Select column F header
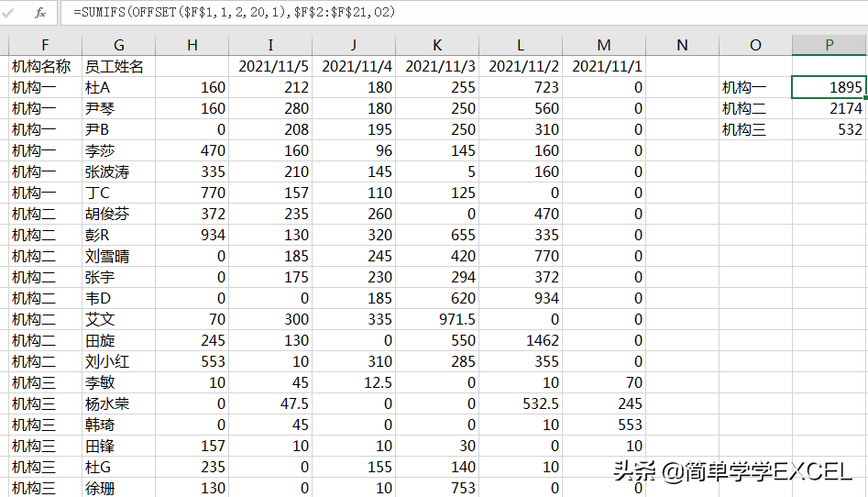Image resolution: width=868 pixels, height=497 pixels. click(x=46, y=45)
